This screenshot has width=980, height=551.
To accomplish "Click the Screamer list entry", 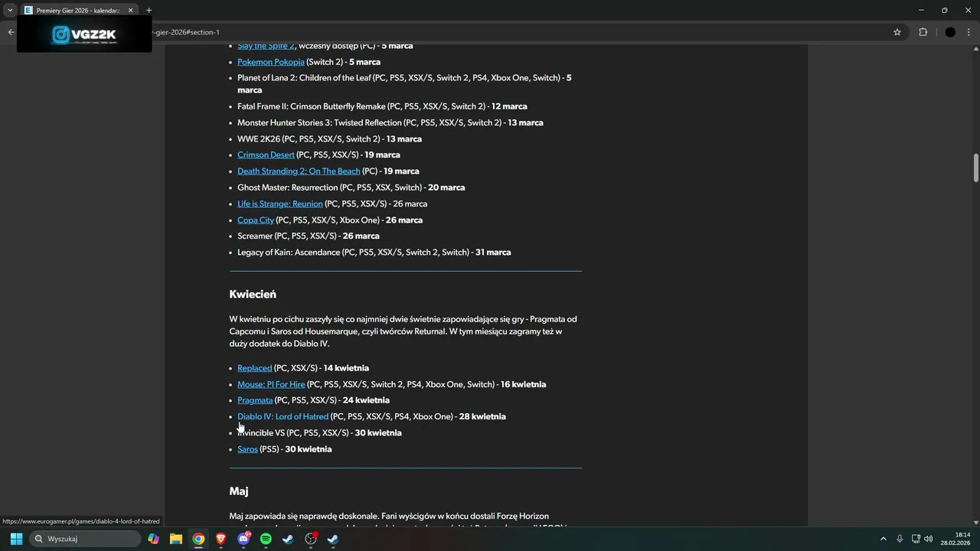I will (x=309, y=236).
